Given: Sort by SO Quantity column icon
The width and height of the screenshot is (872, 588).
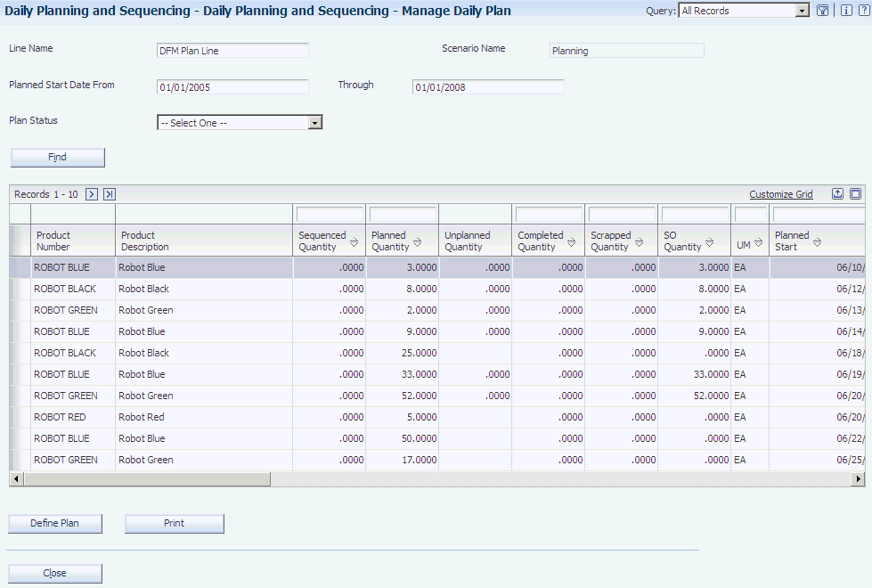Looking at the screenshot, I should [x=711, y=241].
